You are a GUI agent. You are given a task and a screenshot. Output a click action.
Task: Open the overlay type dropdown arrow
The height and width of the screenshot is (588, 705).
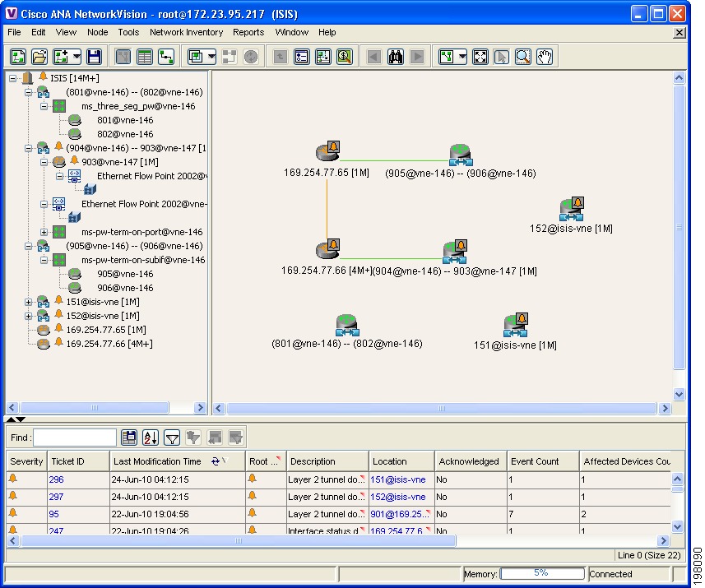[211, 57]
